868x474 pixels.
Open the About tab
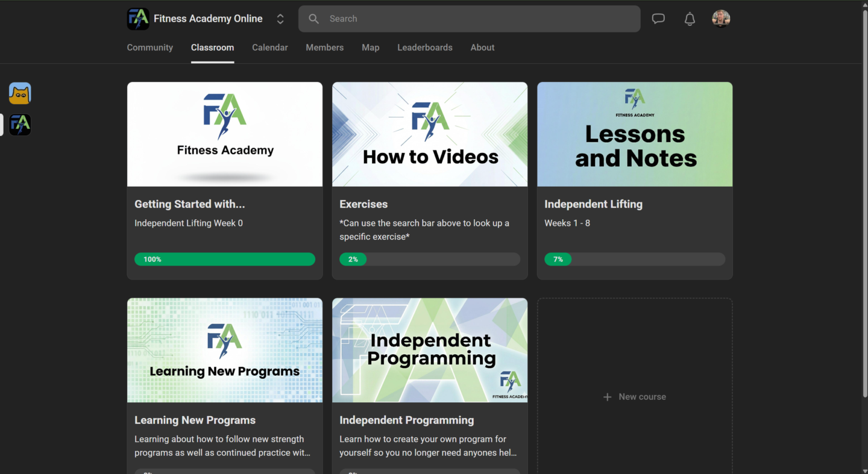tap(483, 48)
